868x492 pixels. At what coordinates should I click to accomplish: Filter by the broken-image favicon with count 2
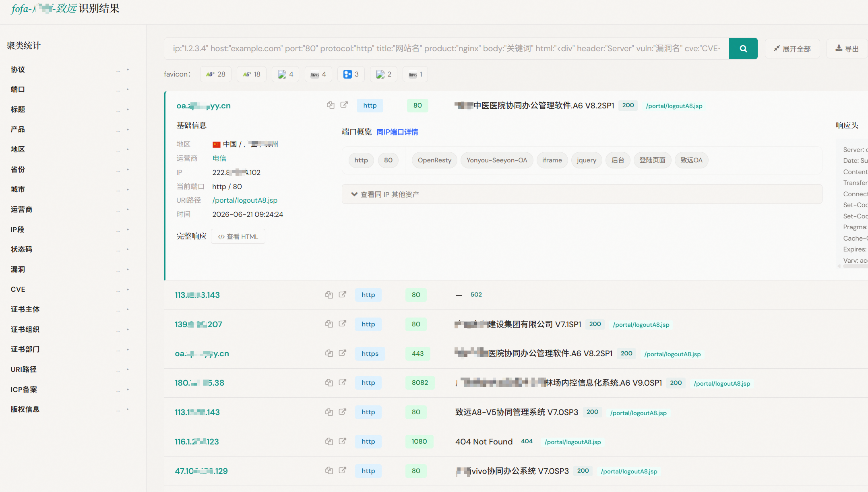(x=384, y=74)
